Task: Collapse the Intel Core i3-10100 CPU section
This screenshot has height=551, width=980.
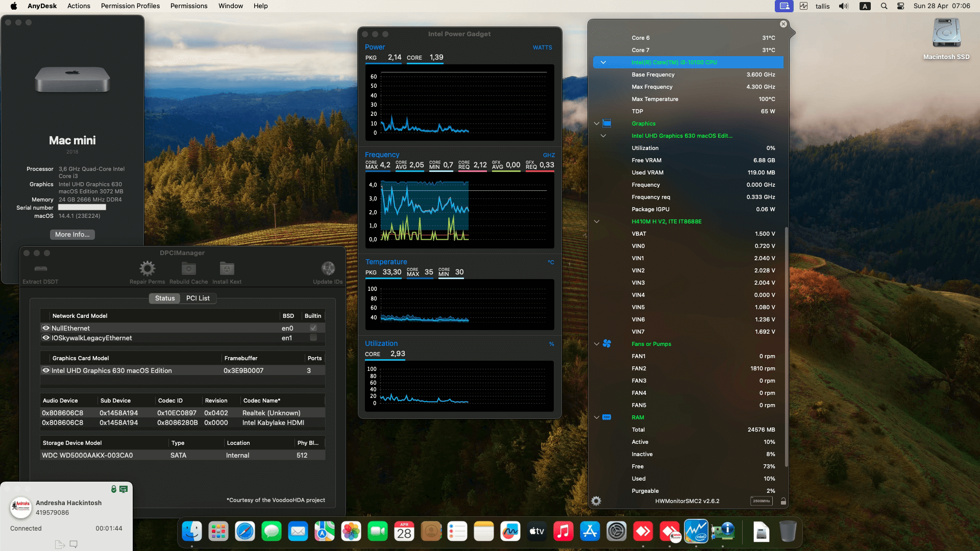Action: point(603,62)
